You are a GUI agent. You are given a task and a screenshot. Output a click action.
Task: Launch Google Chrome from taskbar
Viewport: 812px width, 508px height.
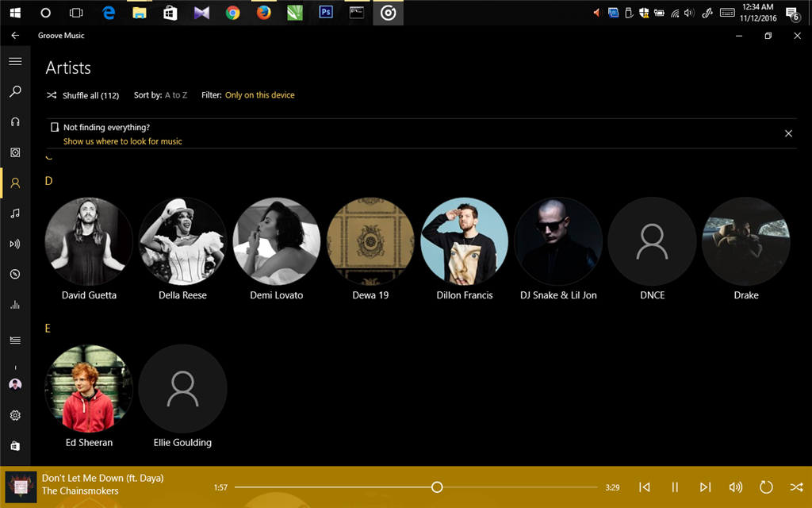[x=232, y=13]
